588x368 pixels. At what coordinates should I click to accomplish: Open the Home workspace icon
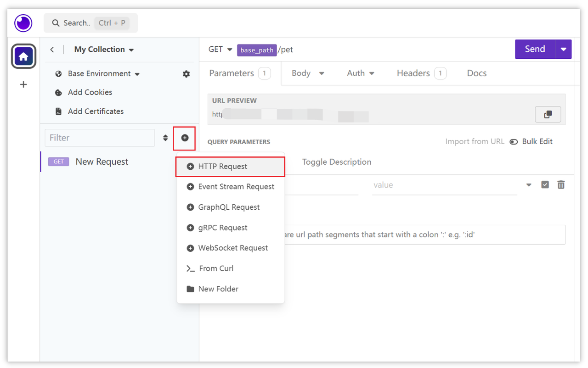pos(23,56)
